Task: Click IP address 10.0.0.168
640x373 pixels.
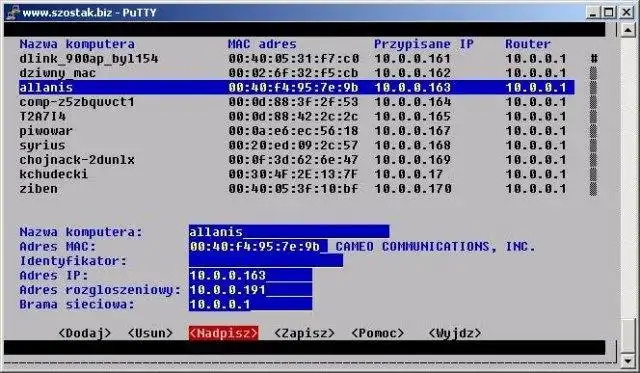Action: [x=413, y=145]
